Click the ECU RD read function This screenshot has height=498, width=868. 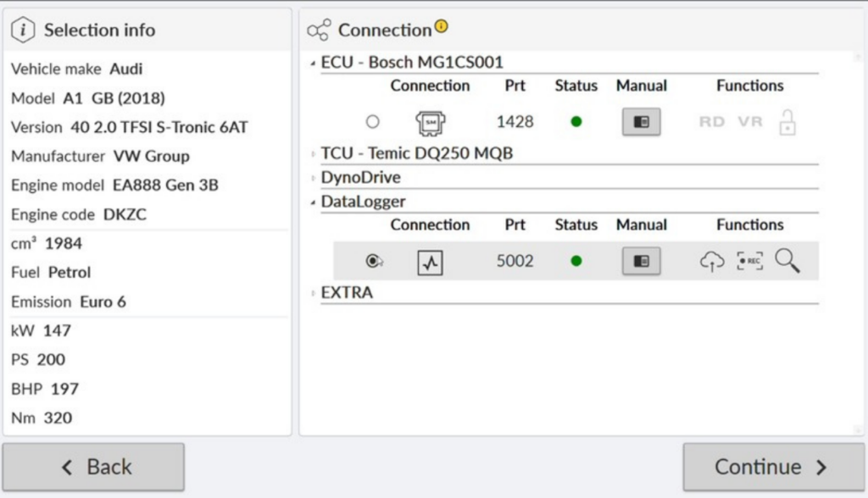pos(711,122)
